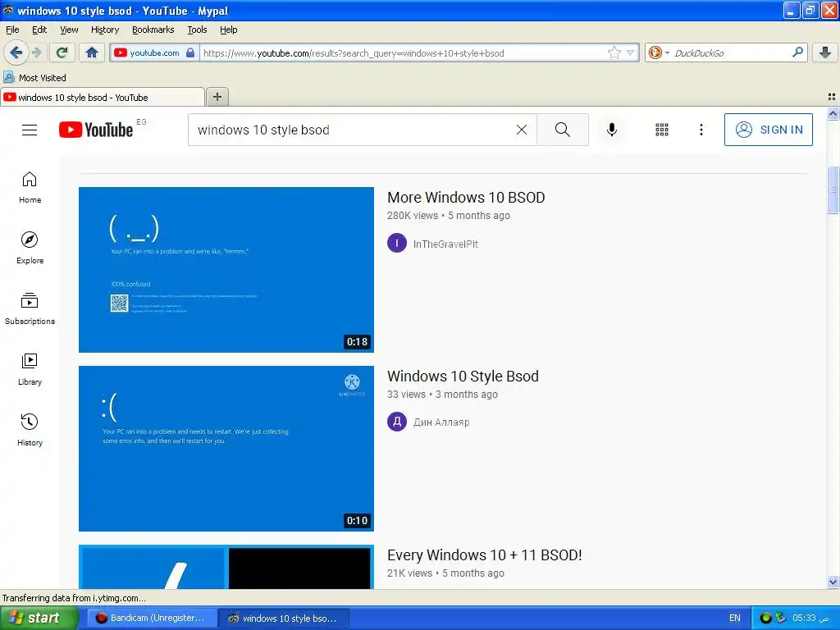
Task: Go to Home in the sidebar
Action: (x=30, y=188)
